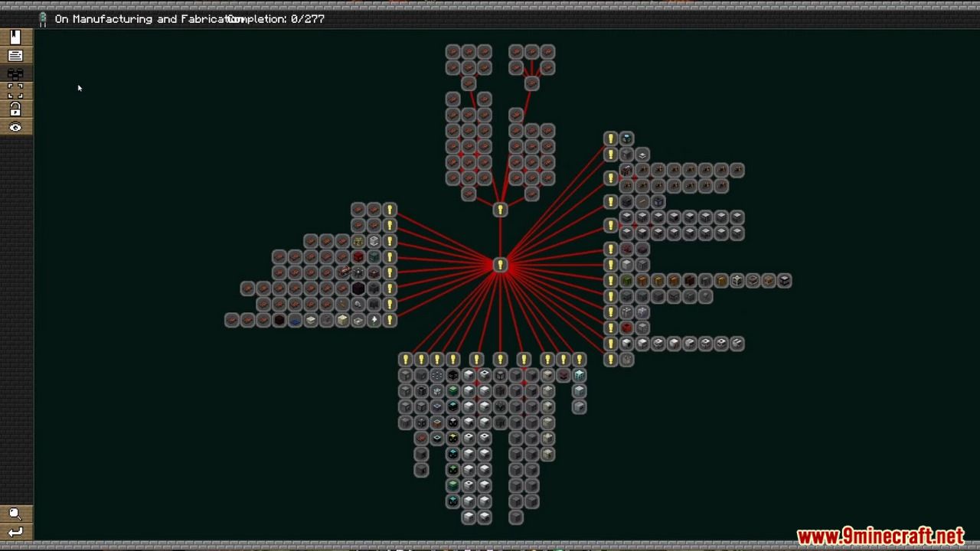Select the far-left end node of left cluster
This screenshot has height=551, width=980.
coord(232,320)
